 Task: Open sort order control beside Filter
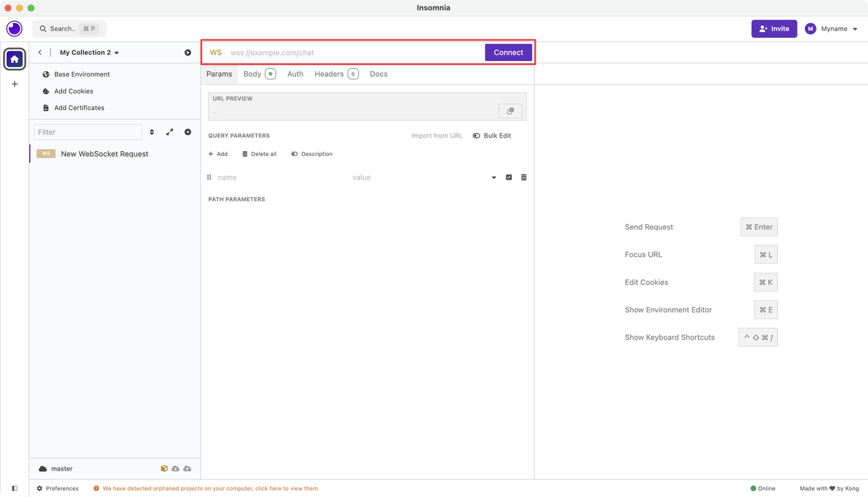pos(152,132)
